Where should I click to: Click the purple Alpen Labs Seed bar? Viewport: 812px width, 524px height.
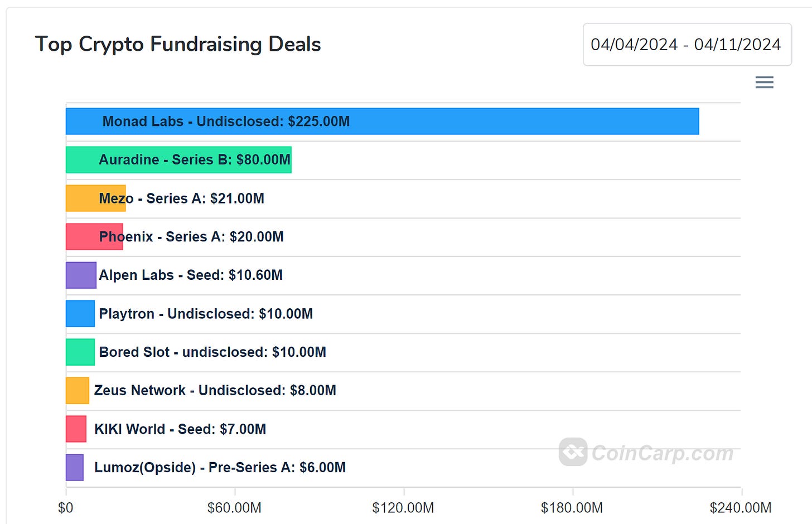[x=81, y=275]
